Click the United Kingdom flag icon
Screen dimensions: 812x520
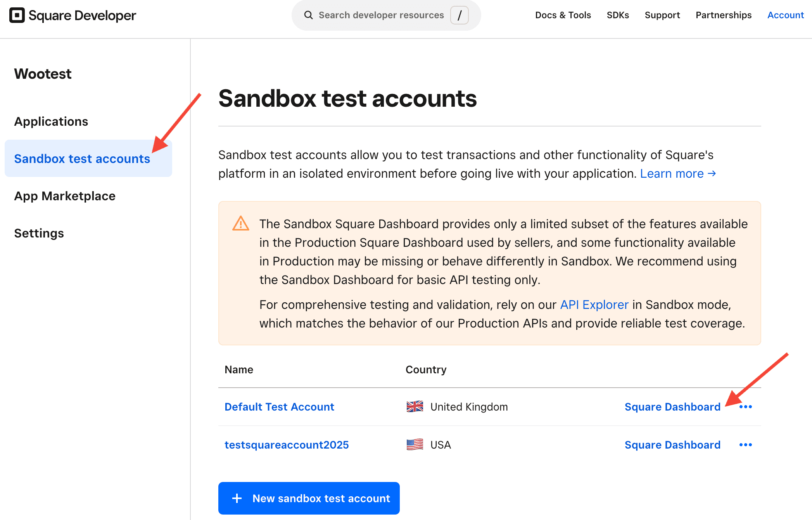point(415,406)
